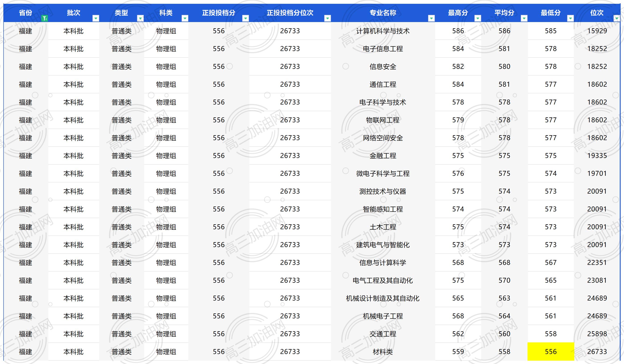
Task: Click the 560 average score of 交通工程
Action: tap(504, 334)
